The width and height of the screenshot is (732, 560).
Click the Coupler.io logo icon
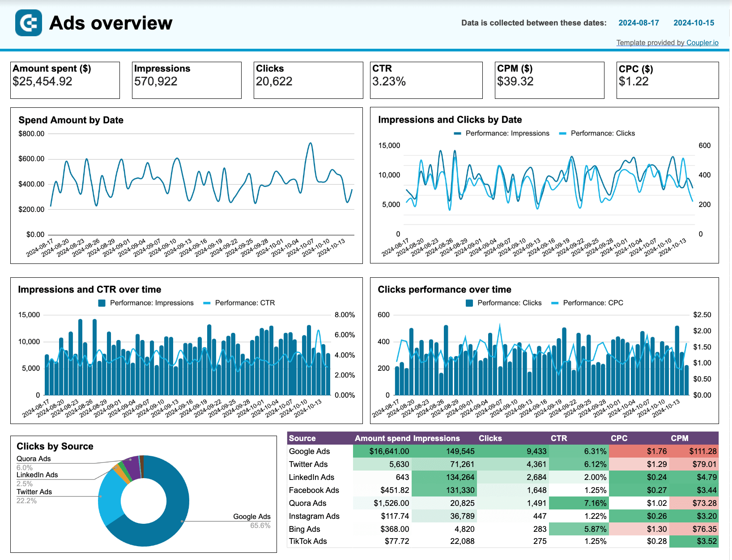point(29,23)
